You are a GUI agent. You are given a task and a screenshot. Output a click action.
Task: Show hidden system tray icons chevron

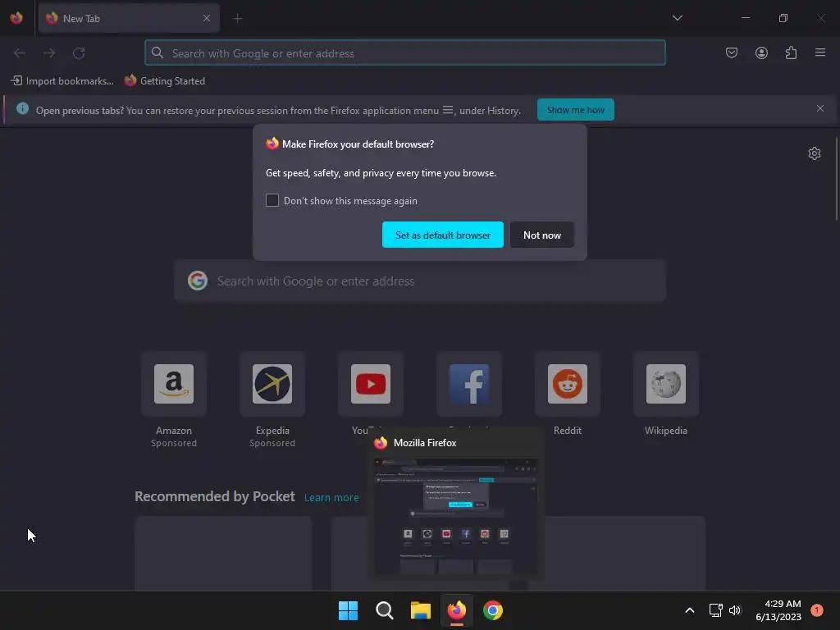coord(689,610)
